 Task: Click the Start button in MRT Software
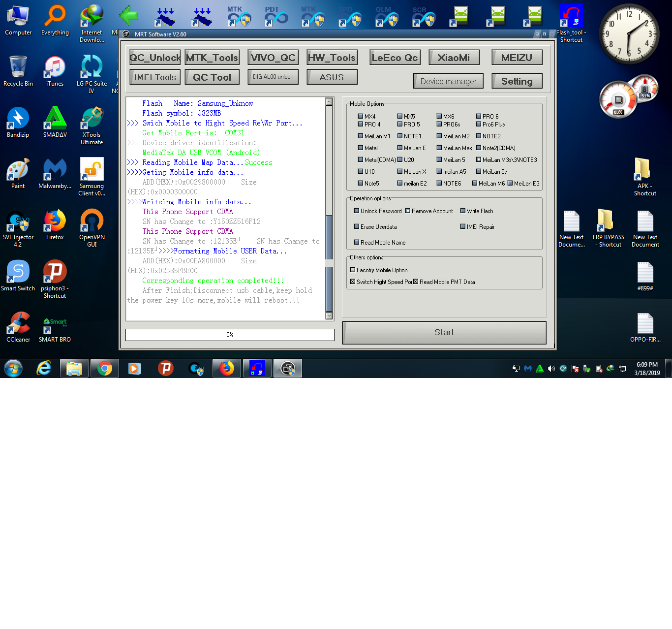pos(444,333)
